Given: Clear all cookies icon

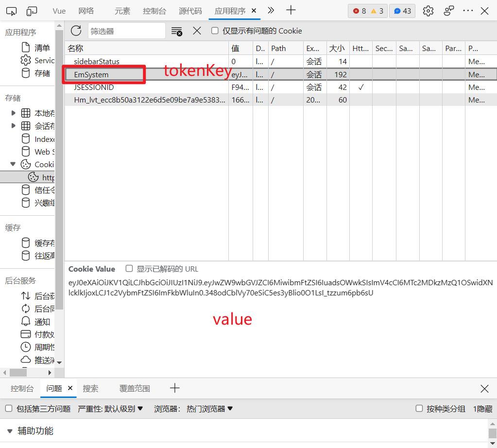Looking at the screenshot, I should click(176, 31).
